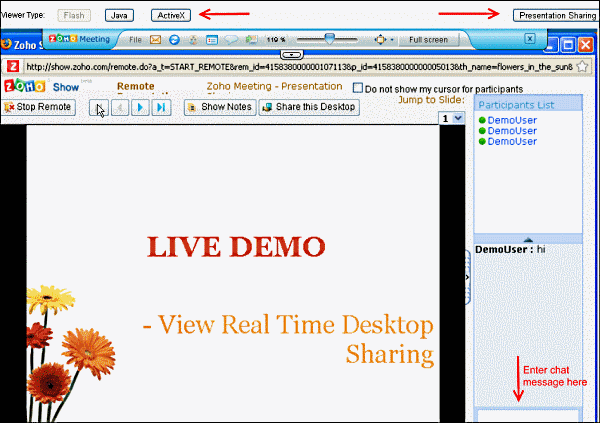This screenshot has width=600, height=423.
Task: Enable 'Do not show my cursor' checkbox
Action: point(359,88)
